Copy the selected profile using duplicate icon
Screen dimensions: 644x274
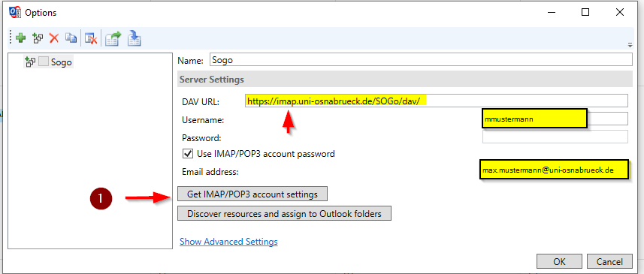[x=71, y=38]
